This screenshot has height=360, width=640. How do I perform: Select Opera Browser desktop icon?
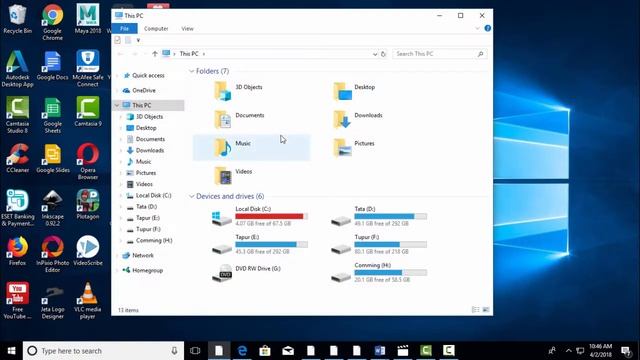click(x=87, y=161)
